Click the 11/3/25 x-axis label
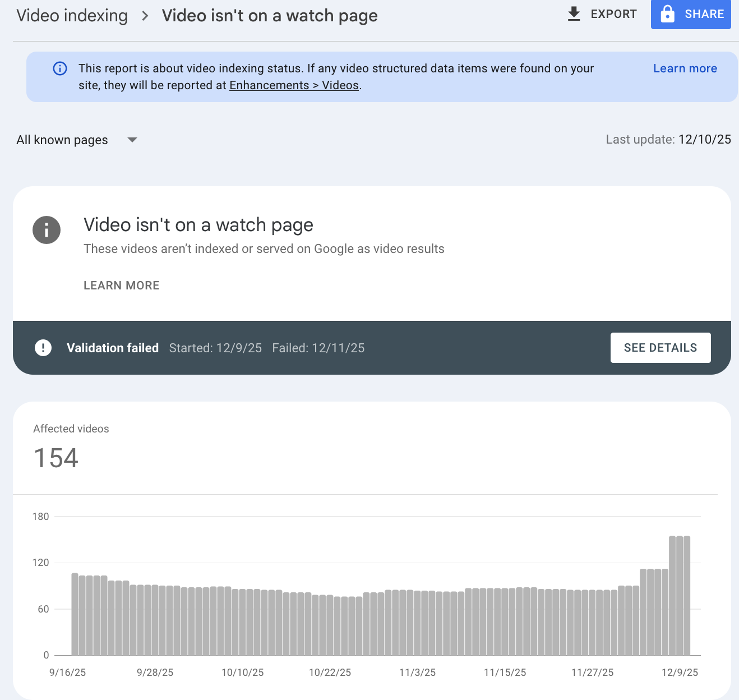This screenshot has height=700, width=739. pos(418,673)
